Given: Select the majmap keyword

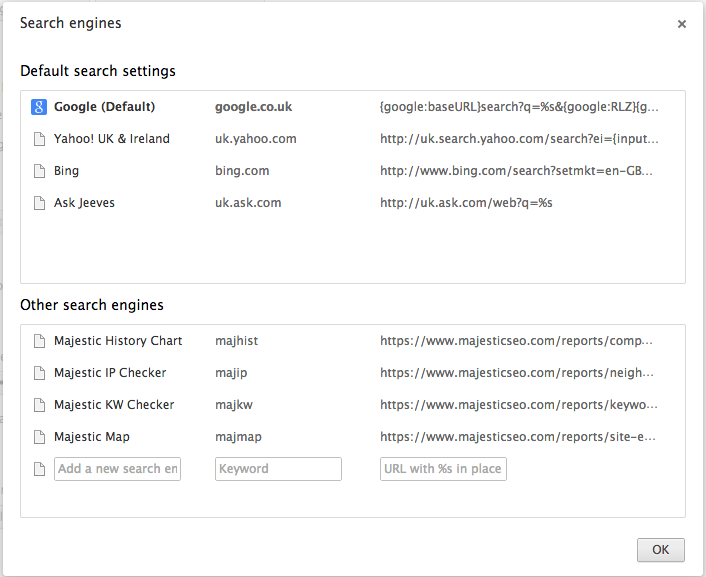Looking at the screenshot, I should point(238,436).
